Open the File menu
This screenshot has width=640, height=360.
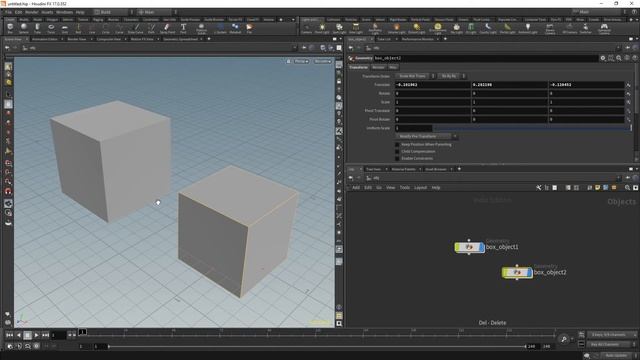click(8, 12)
